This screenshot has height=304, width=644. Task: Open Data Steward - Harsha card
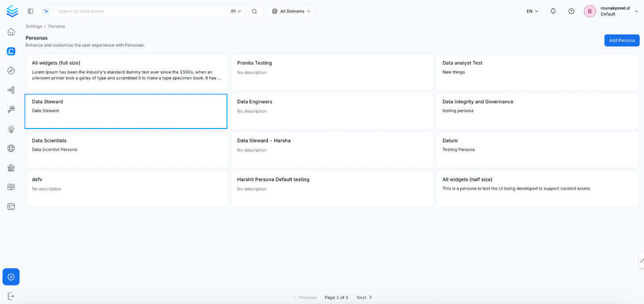(x=332, y=150)
